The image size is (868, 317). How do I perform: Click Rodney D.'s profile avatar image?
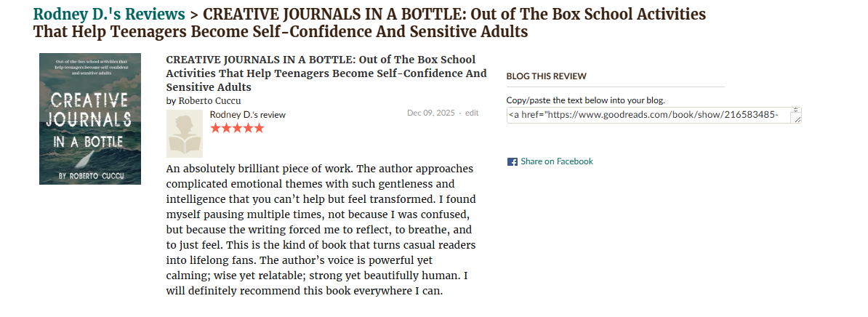tap(185, 134)
